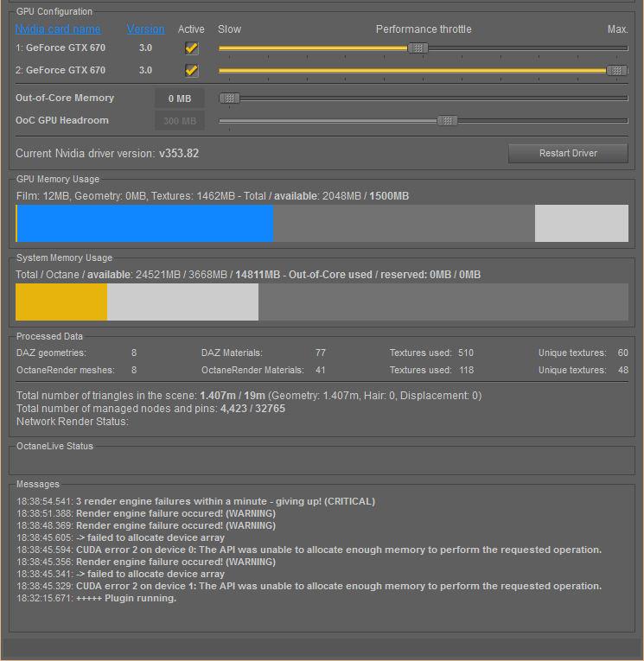Click the '1: GeForce GTX 670' row label
Image resolution: width=644 pixels, height=661 pixels.
click(61, 48)
